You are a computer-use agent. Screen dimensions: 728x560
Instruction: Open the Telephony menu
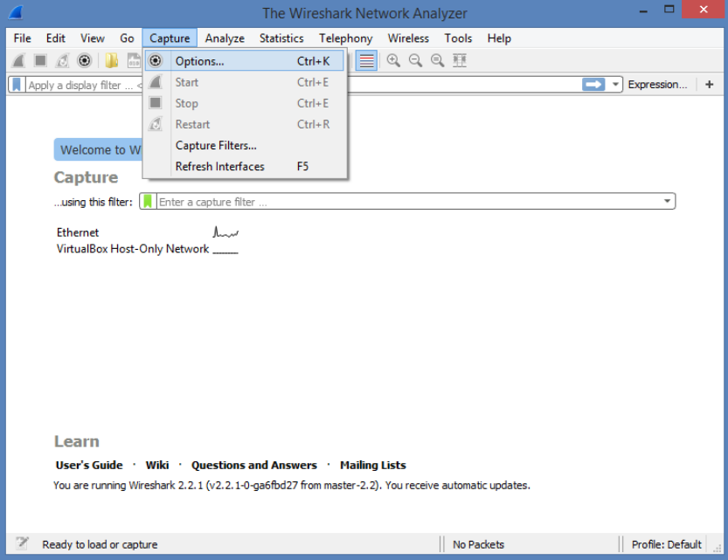click(346, 38)
